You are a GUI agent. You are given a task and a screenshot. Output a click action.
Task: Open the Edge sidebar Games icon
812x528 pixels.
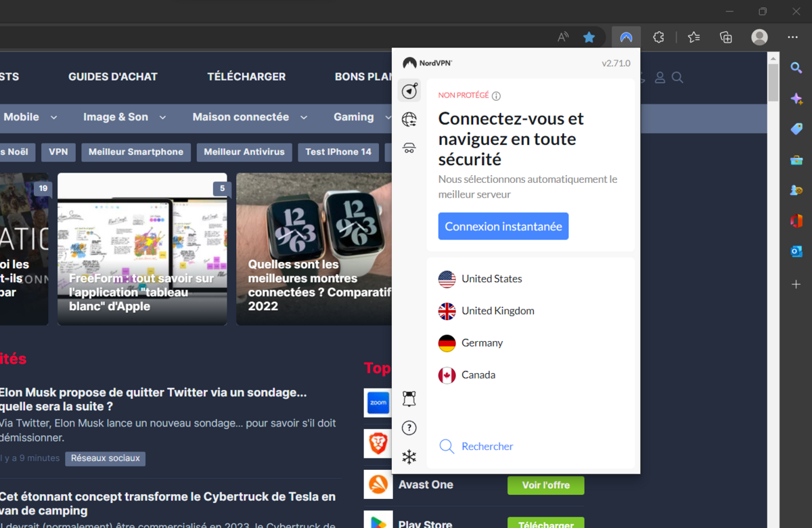click(x=796, y=190)
